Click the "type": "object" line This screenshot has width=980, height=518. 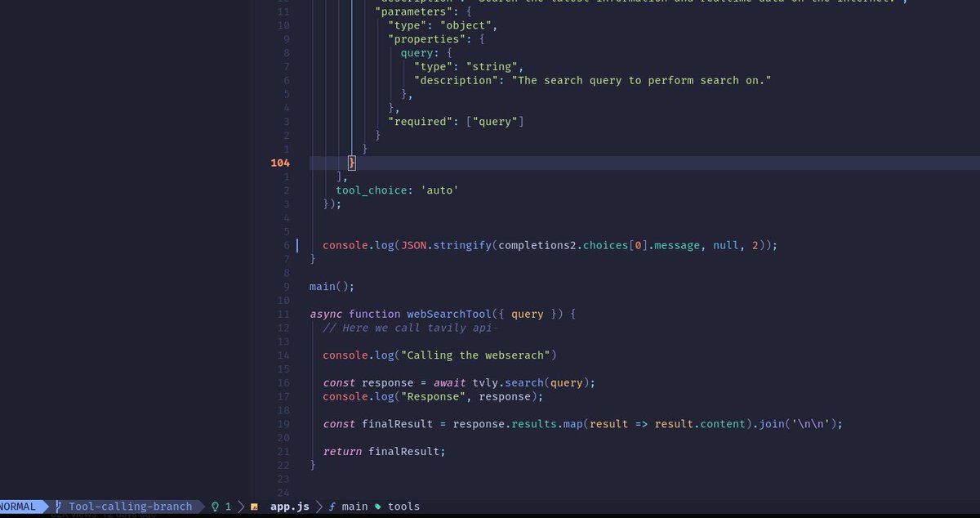pyautogui.click(x=443, y=25)
